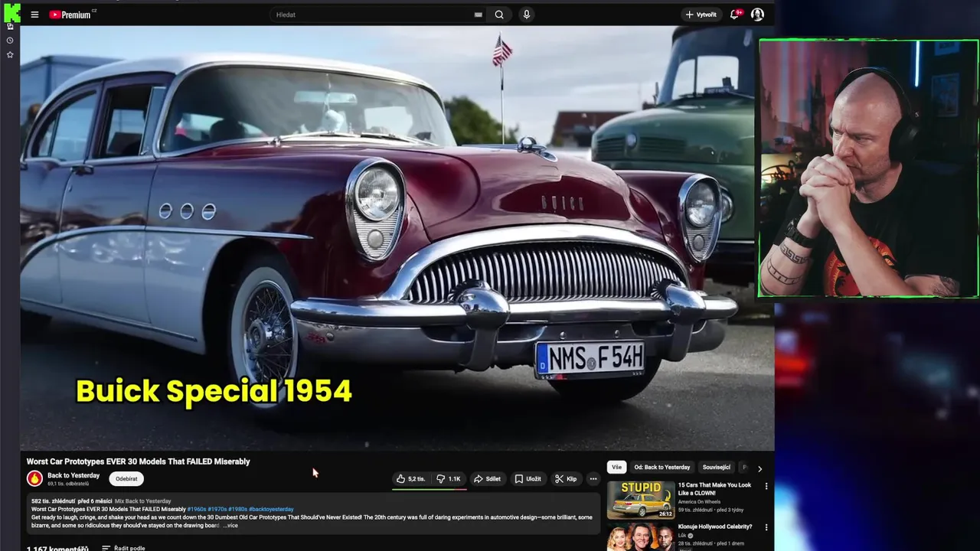Click the America On Wheels channel name
The image size is (980, 551).
tap(700, 502)
